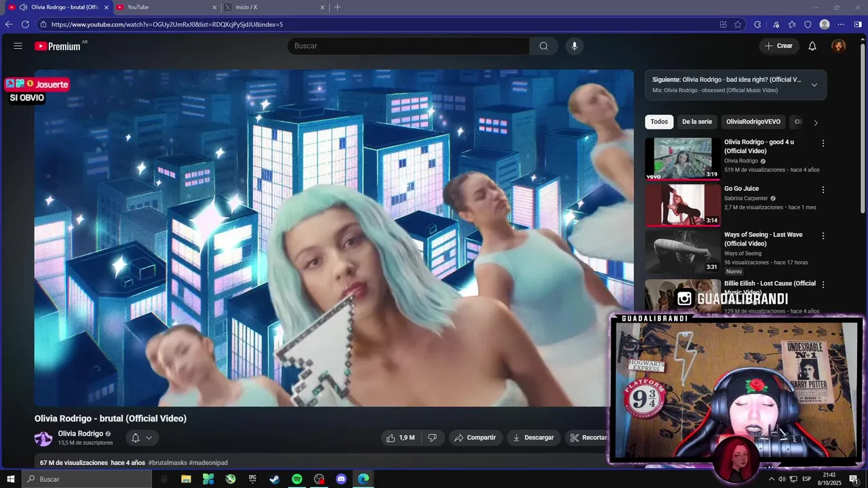Viewport: 868px width, 488px height.
Task: Click the search magnifier button
Action: pyautogui.click(x=544, y=46)
